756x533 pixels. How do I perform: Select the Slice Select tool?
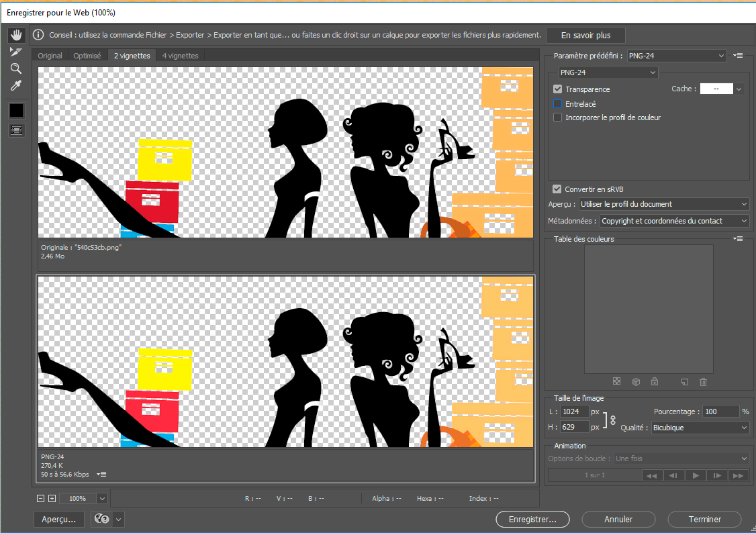coord(16,52)
